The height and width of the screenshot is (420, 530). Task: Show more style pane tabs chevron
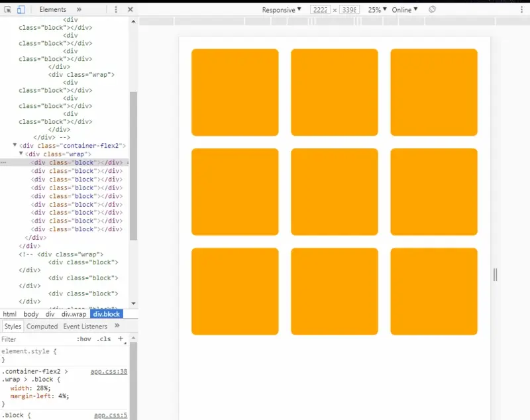117,326
